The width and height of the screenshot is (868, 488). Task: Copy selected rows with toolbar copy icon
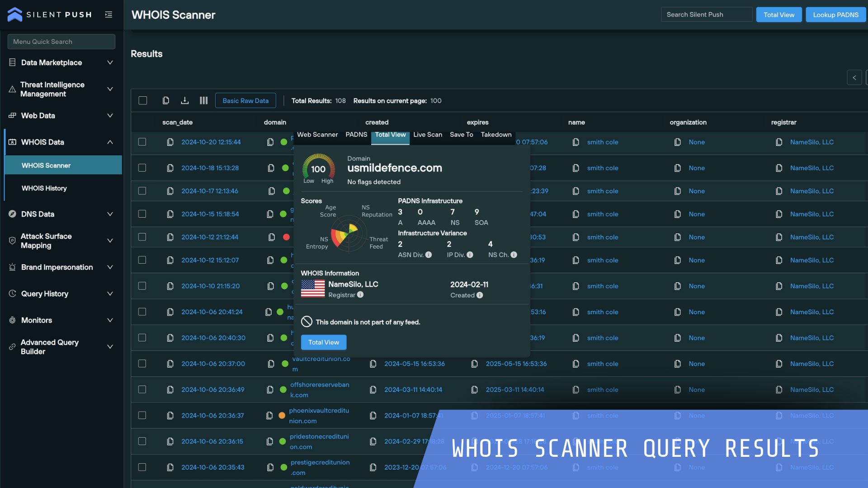(x=166, y=100)
